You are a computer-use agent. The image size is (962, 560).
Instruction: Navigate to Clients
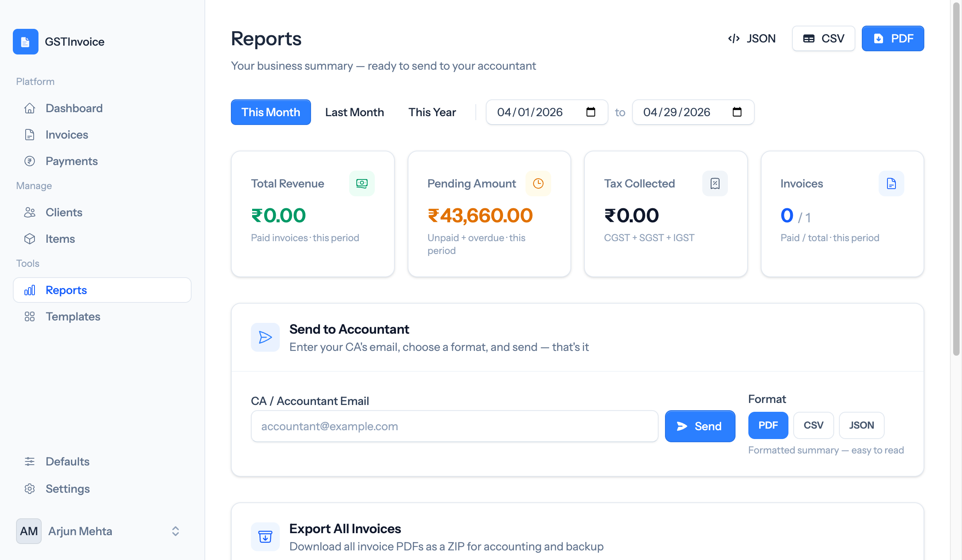[x=102, y=212]
